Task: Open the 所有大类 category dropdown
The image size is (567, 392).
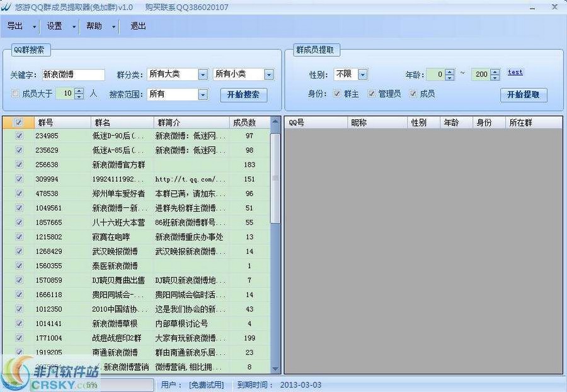Action: 203,74
